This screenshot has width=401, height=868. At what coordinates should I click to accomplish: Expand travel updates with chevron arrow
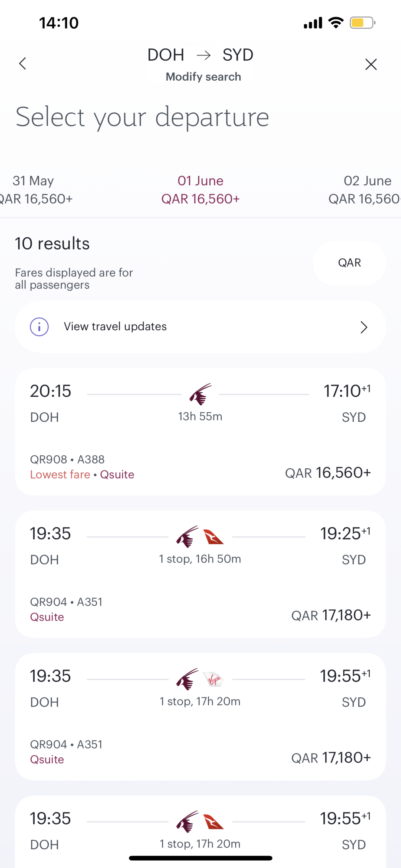pyautogui.click(x=364, y=327)
